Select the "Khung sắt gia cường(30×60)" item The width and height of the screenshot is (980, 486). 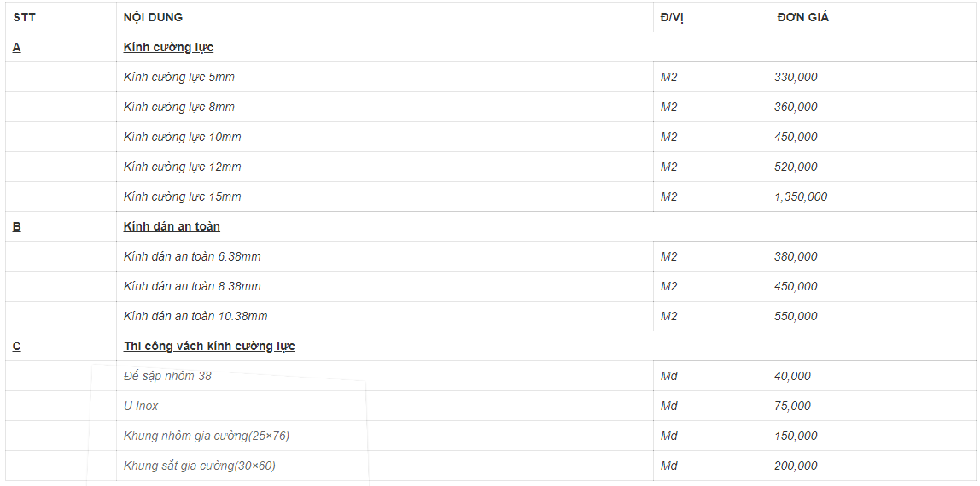point(199,466)
